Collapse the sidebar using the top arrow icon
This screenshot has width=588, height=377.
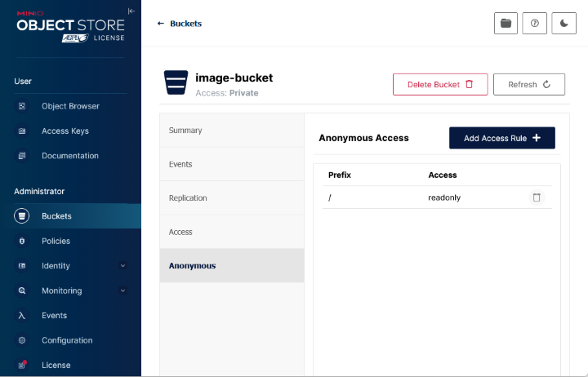(131, 11)
